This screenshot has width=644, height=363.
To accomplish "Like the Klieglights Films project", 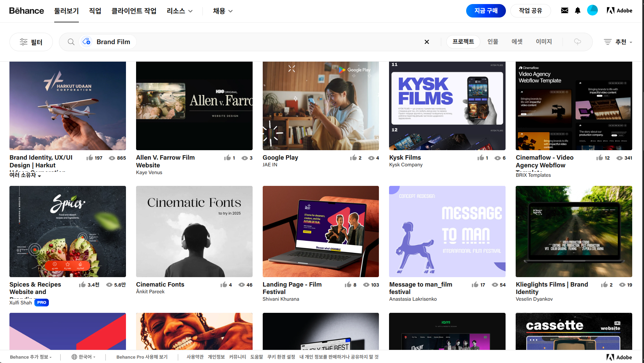I will pyautogui.click(x=604, y=285).
